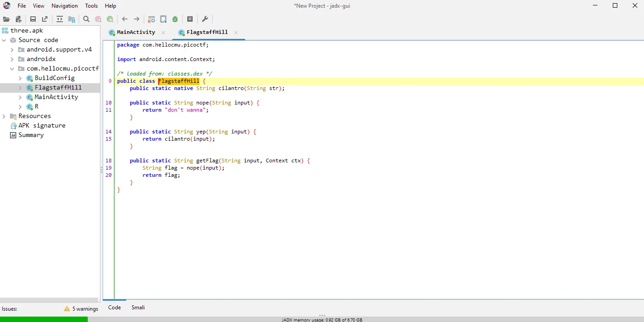The width and height of the screenshot is (644, 322).
Task: Toggle the Deobfuscation toolbar icon
Action: click(x=152, y=19)
